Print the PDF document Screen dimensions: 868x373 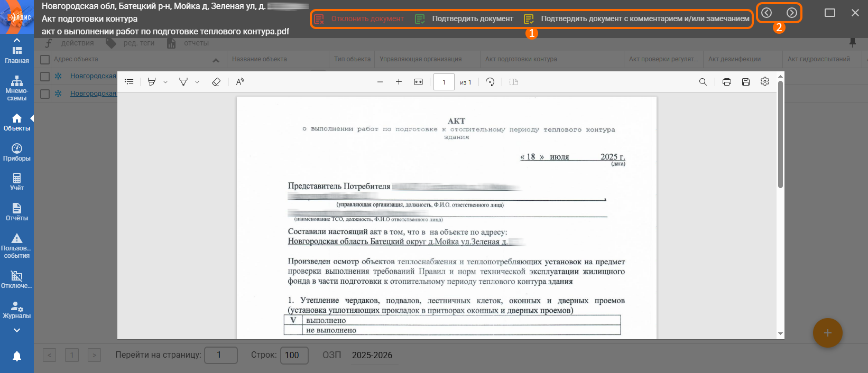[727, 82]
